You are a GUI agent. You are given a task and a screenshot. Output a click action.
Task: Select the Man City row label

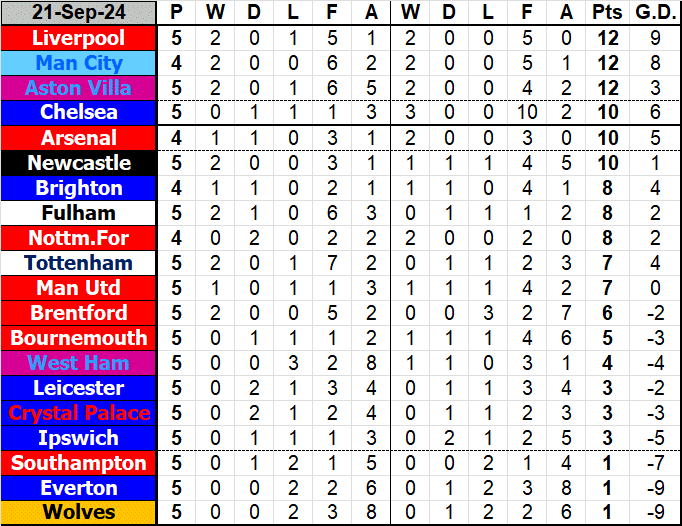point(79,63)
